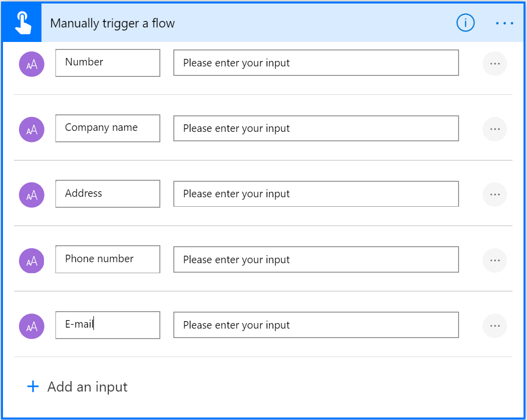Click the plus icon next to Add an input
This screenshot has width=527, height=420.
click(33, 387)
